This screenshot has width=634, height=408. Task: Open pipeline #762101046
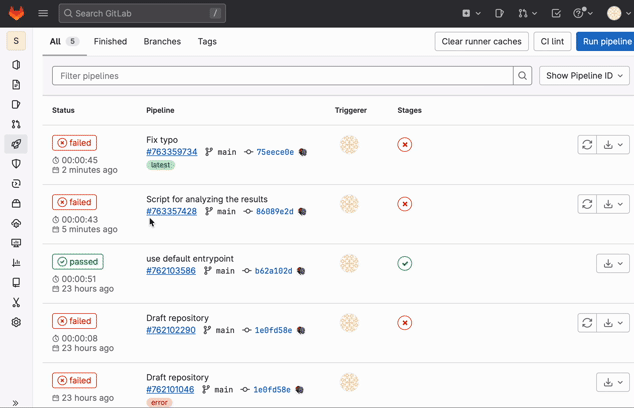pyautogui.click(x=170, y=390)
